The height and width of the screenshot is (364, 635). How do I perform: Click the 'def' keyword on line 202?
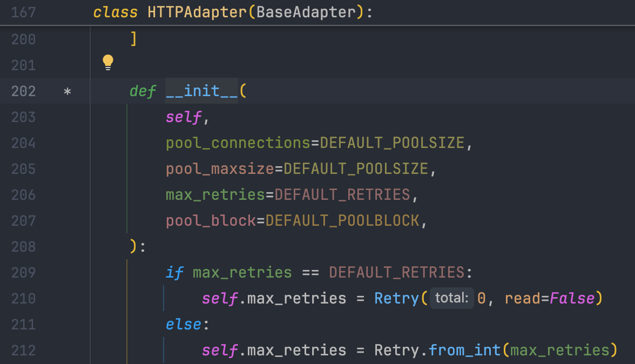pos(143,91)
